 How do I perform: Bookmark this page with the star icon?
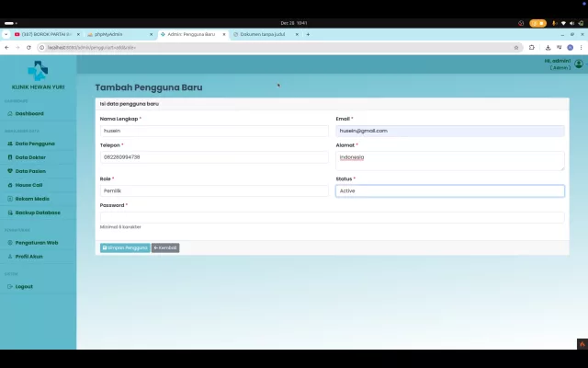point(516,48)
